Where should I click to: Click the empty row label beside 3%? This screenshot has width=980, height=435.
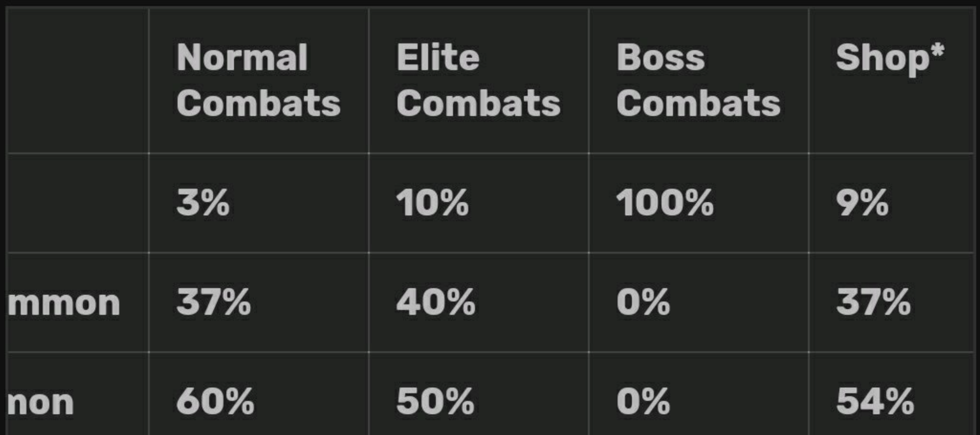coord(77,203)
